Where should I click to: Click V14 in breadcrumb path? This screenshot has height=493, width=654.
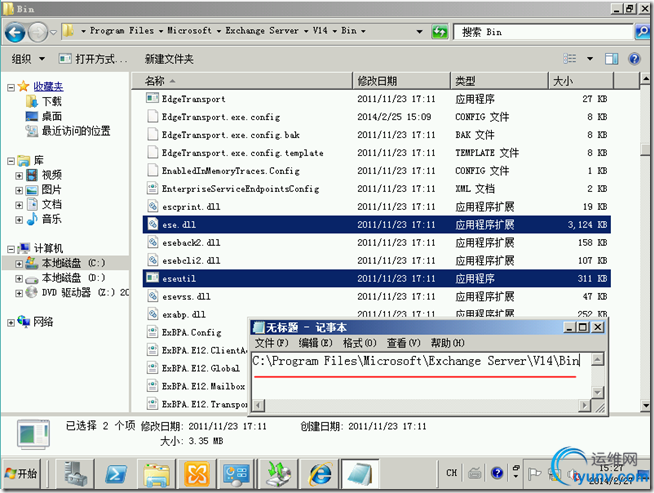point(320,30)
